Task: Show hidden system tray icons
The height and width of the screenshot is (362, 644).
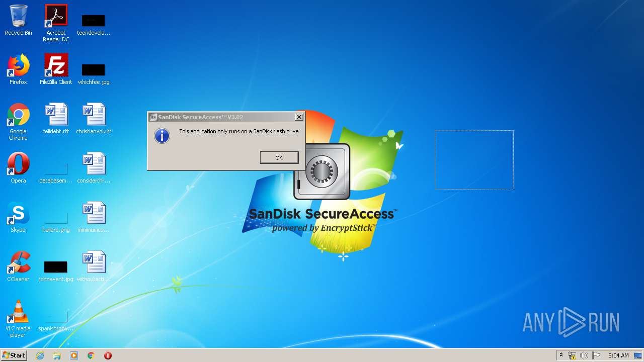Action: click(x=561, y=355)
